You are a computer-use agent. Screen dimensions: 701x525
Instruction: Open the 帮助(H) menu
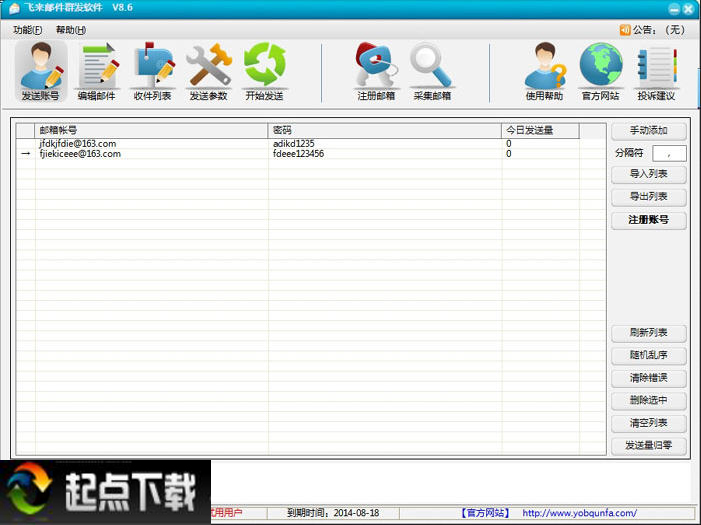tap(71, 30)
